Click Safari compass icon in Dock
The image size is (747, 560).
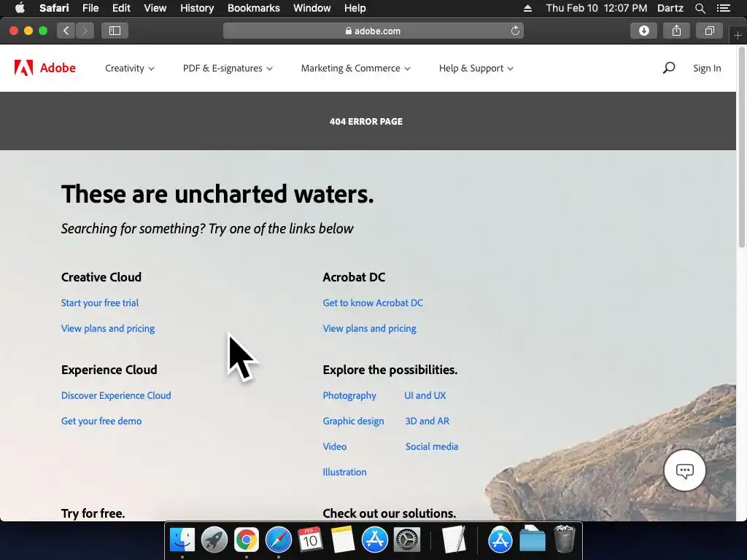tap(278, 540)
